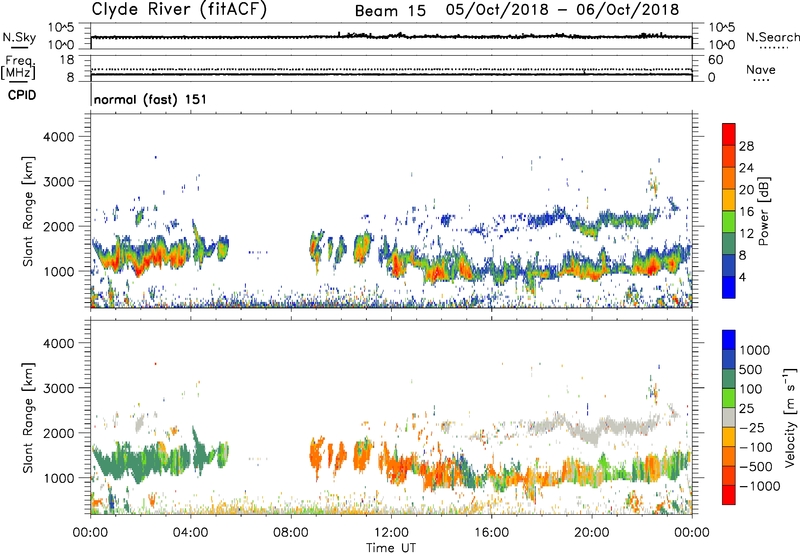800x554 pixels.
Task: Click the '-25' value on Velocity color bar
Action: pyautogui.click(x=752, y=428)
